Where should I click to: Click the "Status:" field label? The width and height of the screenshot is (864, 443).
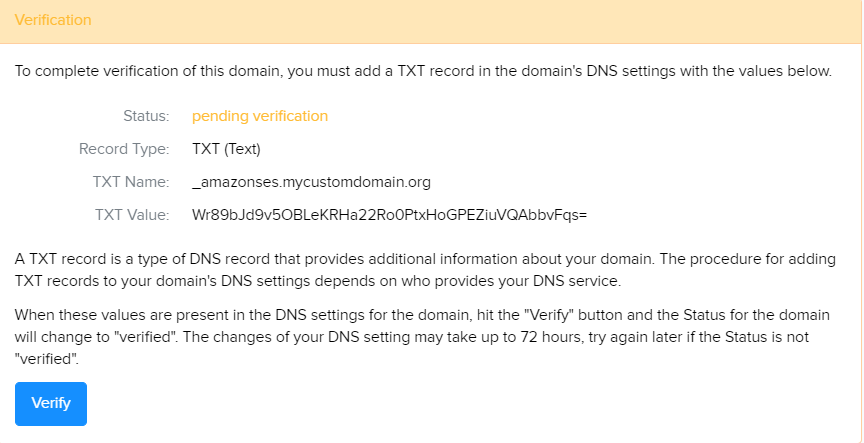pos(146,116)
